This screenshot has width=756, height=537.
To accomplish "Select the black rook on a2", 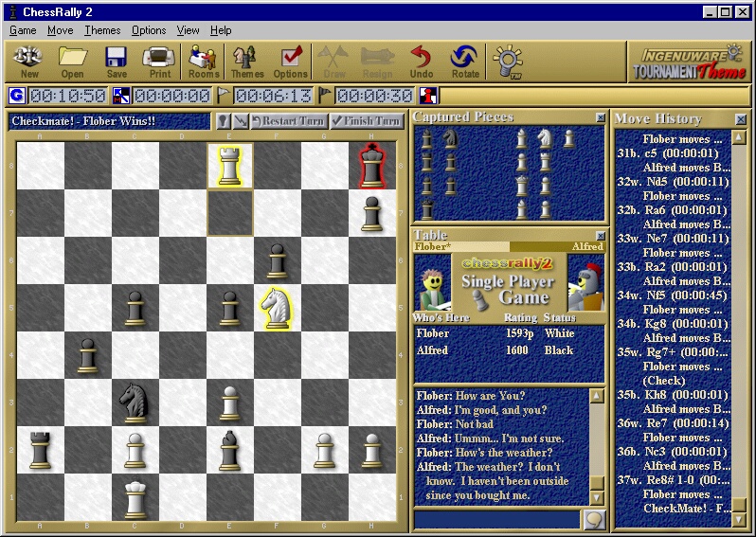I will 41,450.
